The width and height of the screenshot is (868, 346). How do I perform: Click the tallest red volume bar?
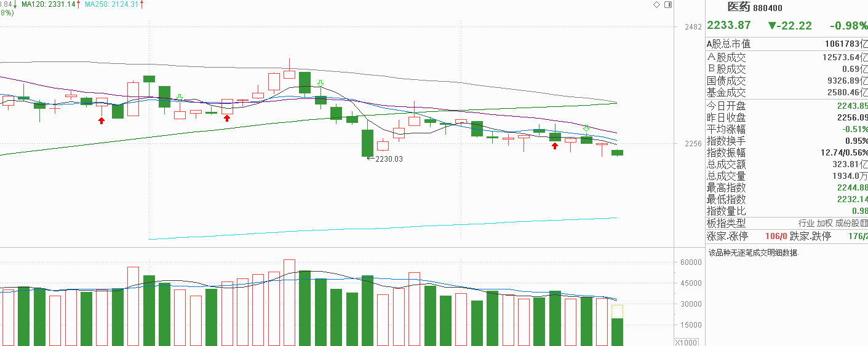pos(289,302)
